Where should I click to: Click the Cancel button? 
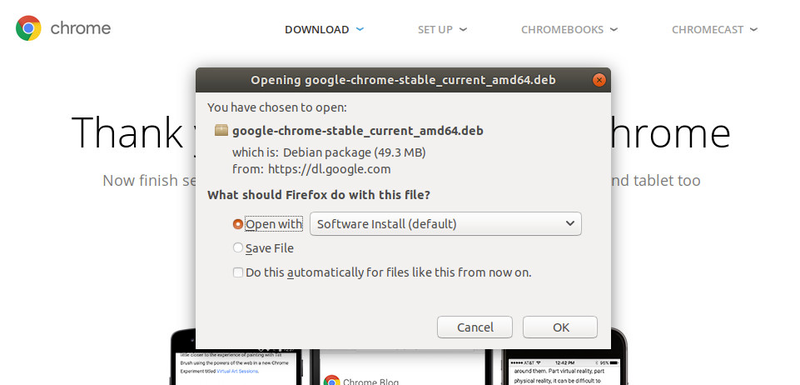tap(474, 327)
